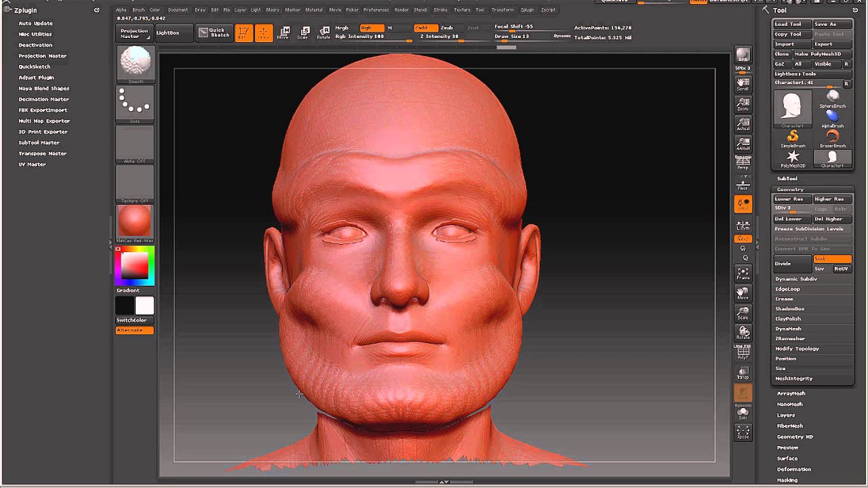
Task: Expand the Dynamic Subdiv subsection
Action: 796,279
